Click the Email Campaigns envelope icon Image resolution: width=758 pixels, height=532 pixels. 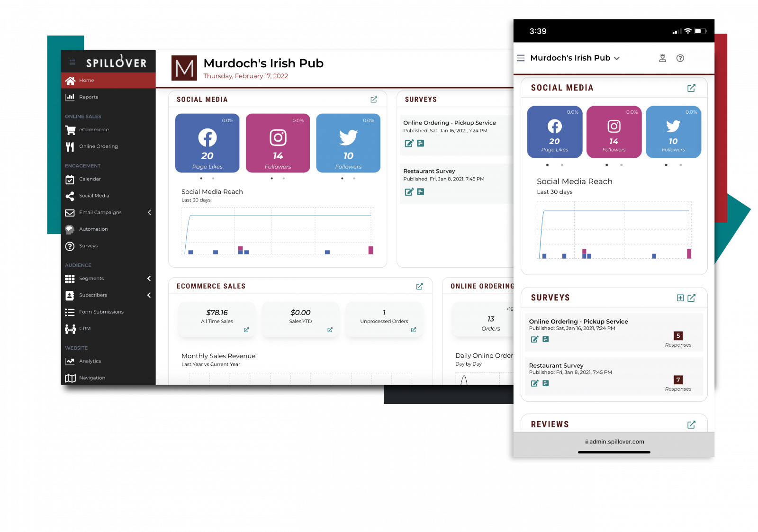coord(70,213)
